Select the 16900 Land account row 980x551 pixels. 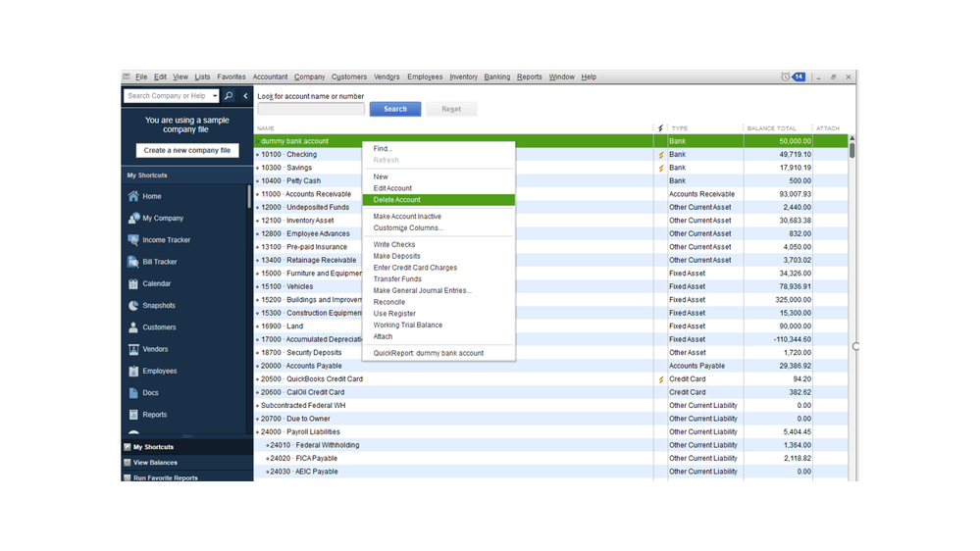(550, 326)
